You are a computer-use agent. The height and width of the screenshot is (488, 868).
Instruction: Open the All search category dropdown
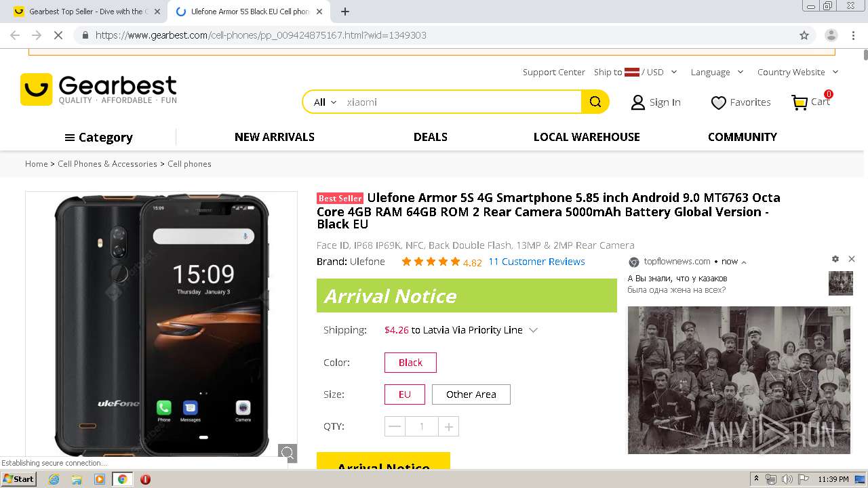pyautogui.click(x=325, y=102)
